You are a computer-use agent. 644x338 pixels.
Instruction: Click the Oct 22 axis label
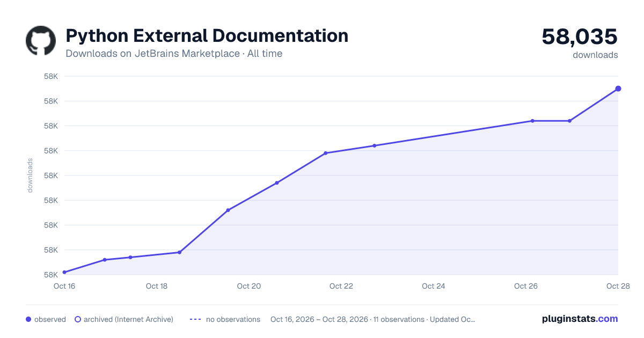pos(341,286)
